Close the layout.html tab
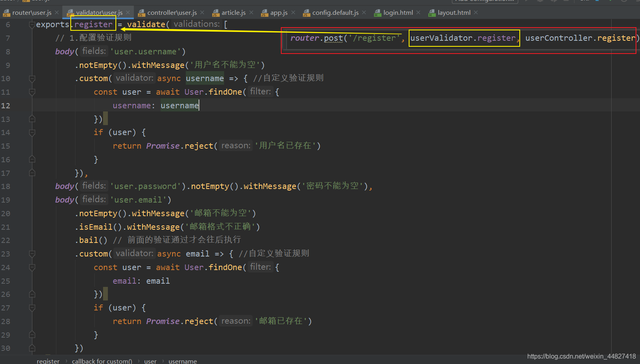This screenshot has height=364, width=640. 476,13
